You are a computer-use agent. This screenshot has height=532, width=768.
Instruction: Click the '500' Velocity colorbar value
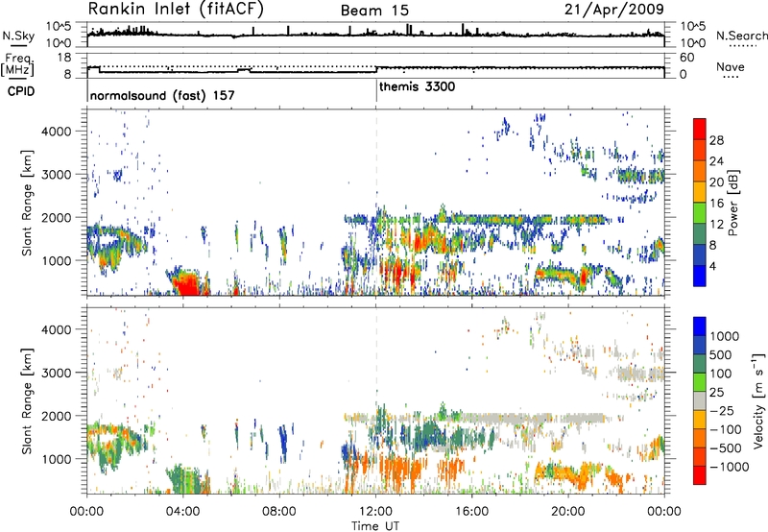[720, 354]
